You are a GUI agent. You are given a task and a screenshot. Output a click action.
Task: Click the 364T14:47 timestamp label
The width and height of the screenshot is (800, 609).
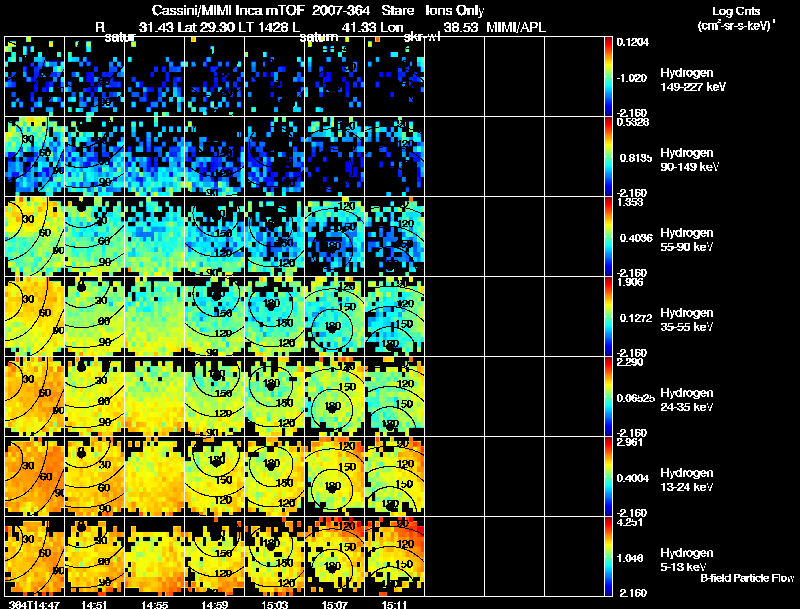[34, 604]
